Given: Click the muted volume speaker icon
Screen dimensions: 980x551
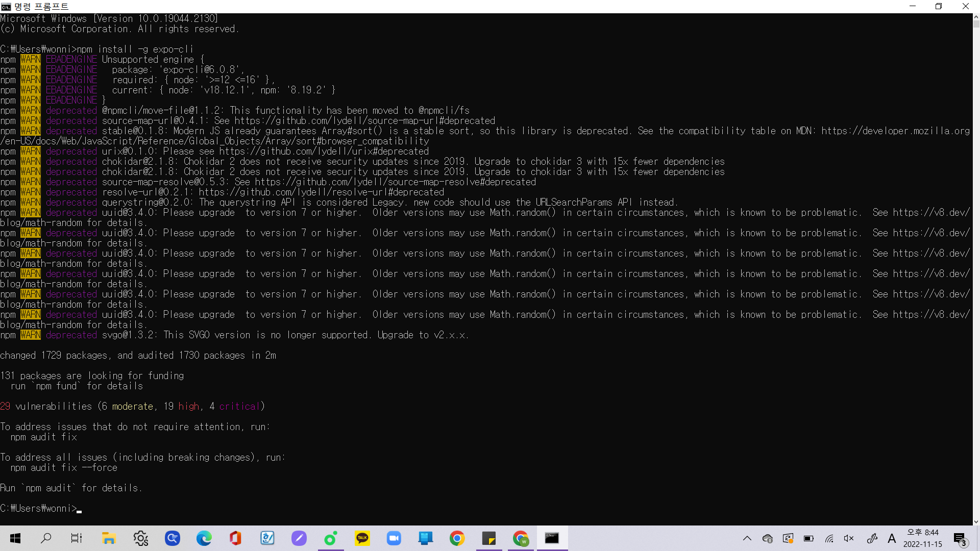Looking at the screenshot, I should pos(849,538).
